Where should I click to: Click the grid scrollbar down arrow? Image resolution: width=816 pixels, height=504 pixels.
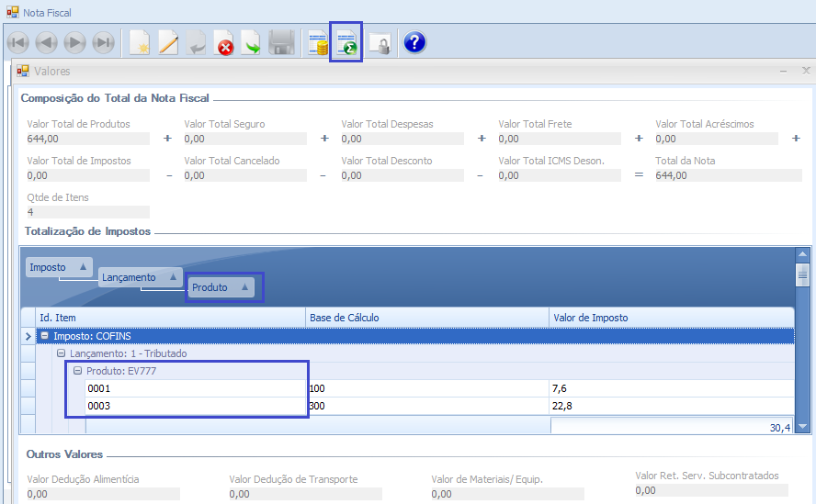(x=802, y=427)
